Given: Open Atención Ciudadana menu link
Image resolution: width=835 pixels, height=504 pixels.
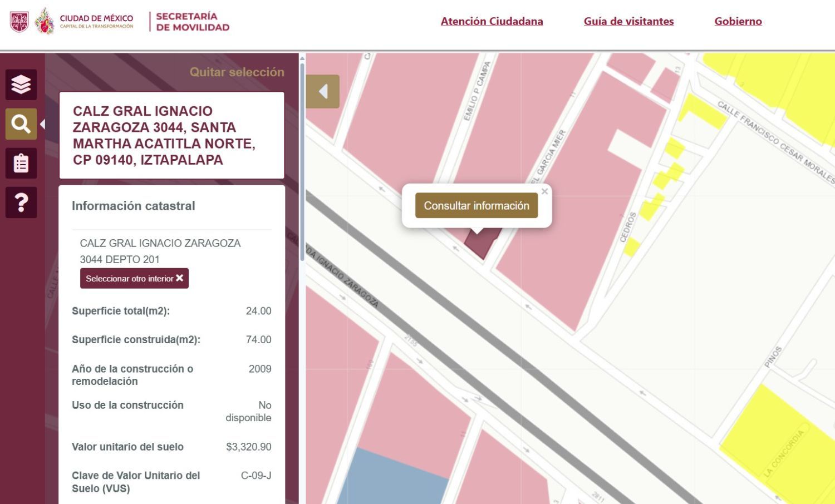Looking at the screenshot, I should pos(492,21).
